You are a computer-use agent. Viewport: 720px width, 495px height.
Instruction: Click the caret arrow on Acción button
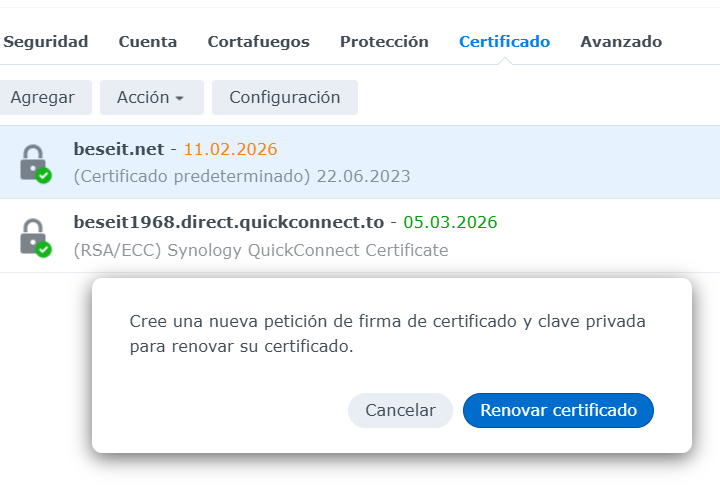(180, 98)
